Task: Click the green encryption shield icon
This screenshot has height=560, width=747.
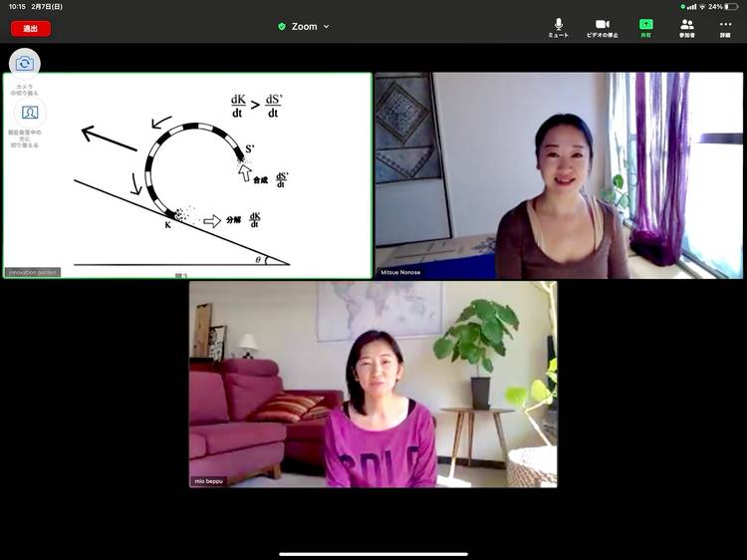Action: [x=282, y=27]
